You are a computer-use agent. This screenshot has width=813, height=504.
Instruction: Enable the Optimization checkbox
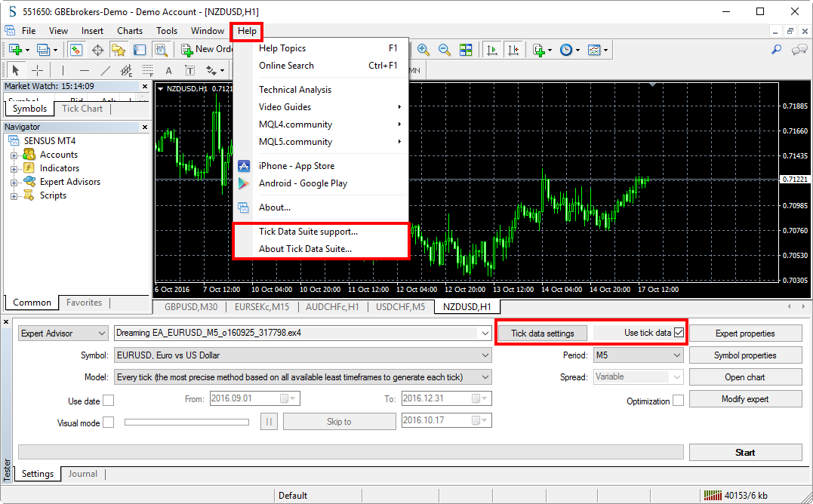(x=678, y=401)
